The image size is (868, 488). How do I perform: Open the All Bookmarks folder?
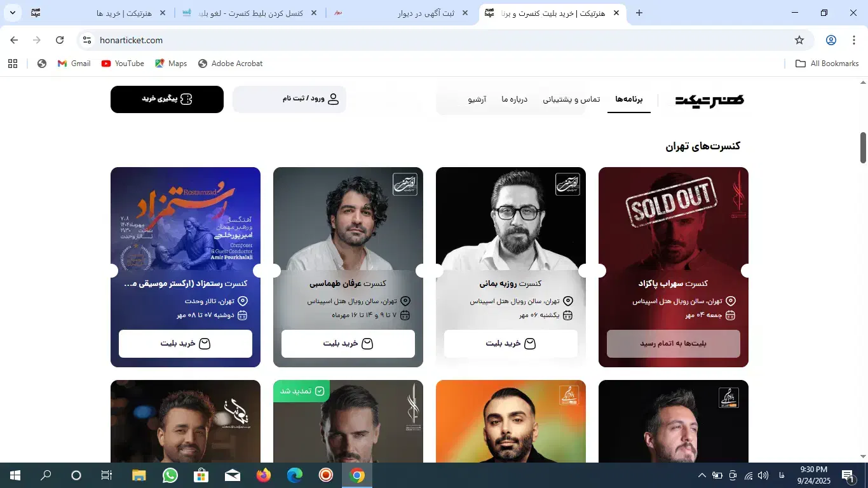827,64
